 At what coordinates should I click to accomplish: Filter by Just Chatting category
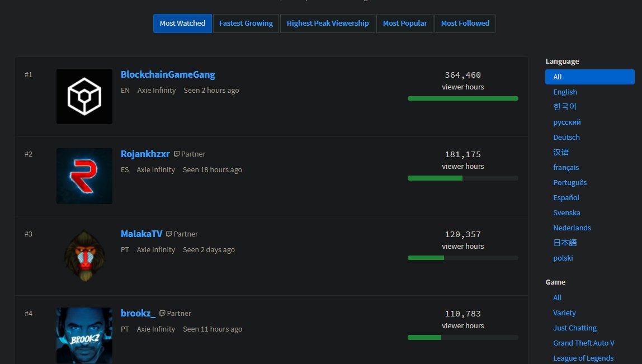575,328
